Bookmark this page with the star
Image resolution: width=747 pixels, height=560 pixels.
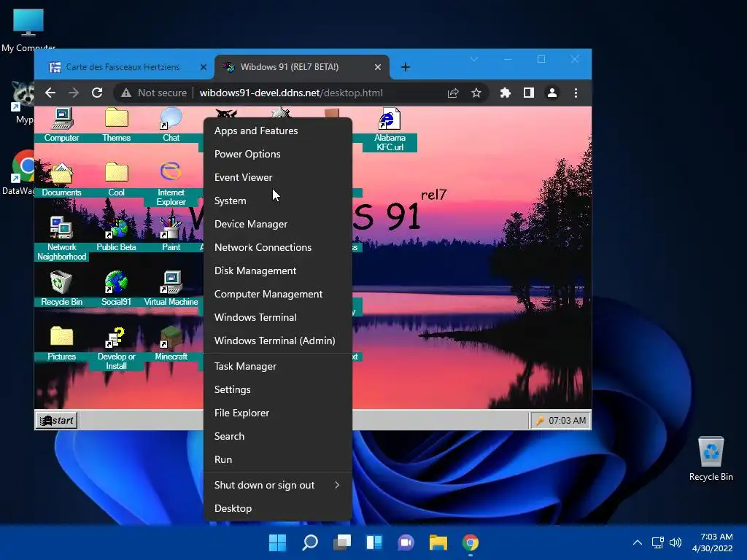point(476,93)
